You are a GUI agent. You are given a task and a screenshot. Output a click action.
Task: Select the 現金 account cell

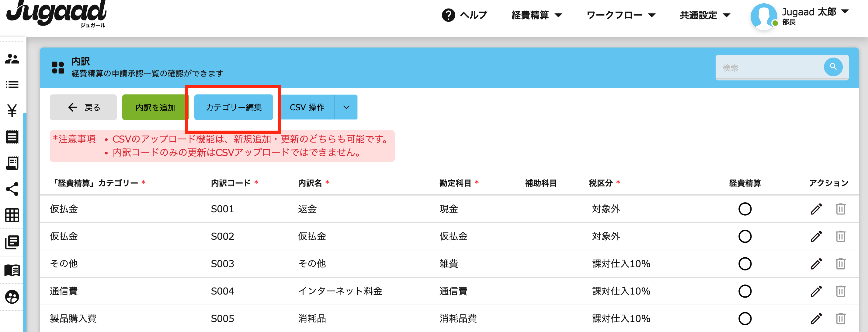[x=449, y=209]
